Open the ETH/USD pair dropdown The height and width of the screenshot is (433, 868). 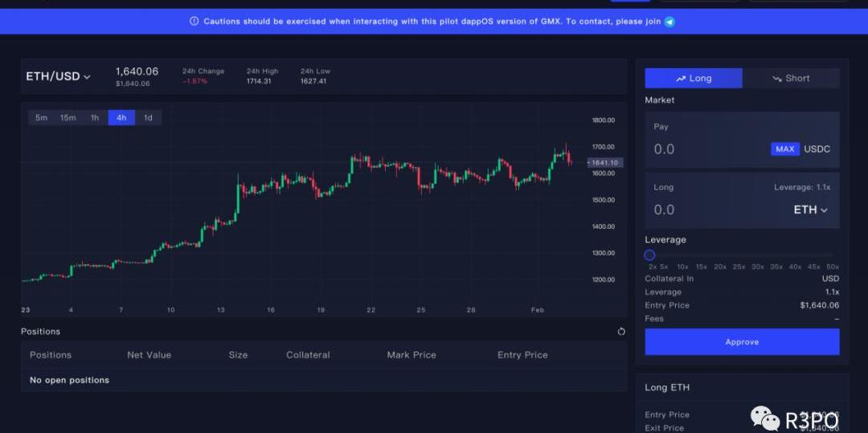pyautogui.click(x=59, y=76)
